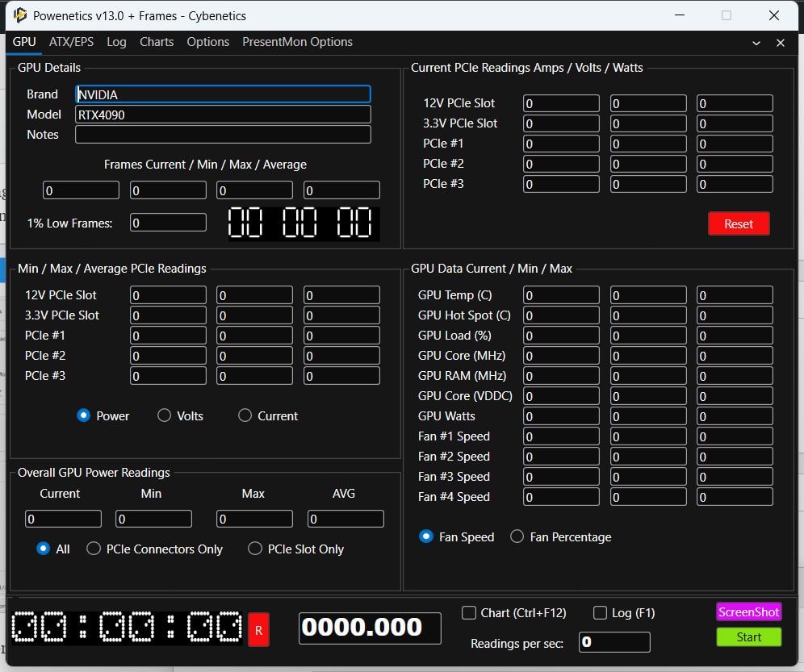Click the Frames Current / Min / Max / Average label
Screen dimensions: 804x672
205,165
